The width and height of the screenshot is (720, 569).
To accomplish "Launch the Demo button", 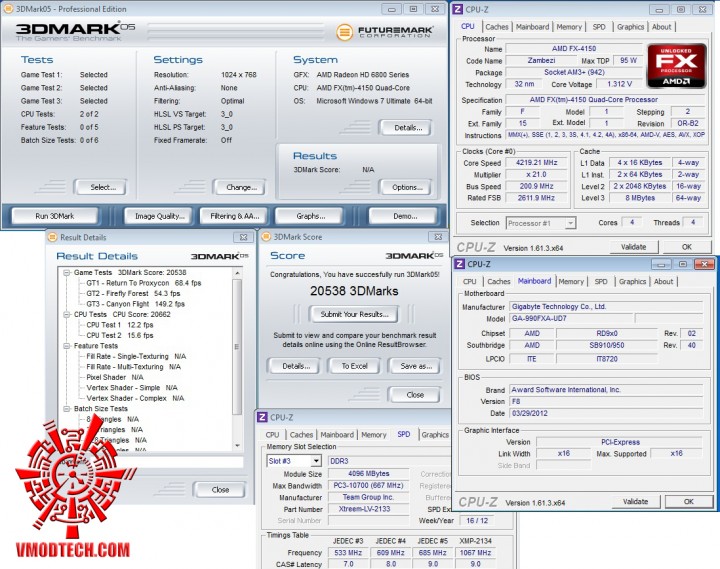I will pyautogui.click(x=404, y=216).
